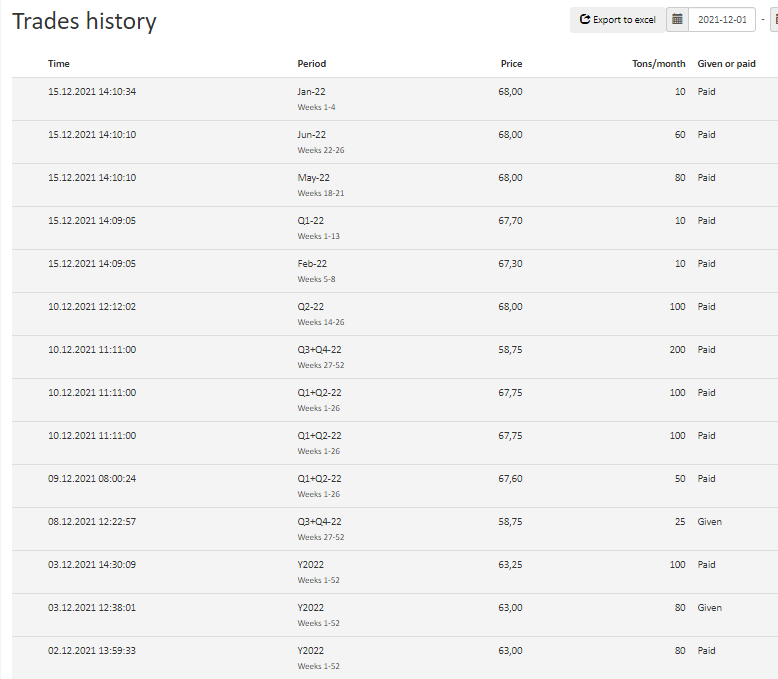Sort by the Time column header
This screenshot has width=778, height=679.
pos(59,64)
